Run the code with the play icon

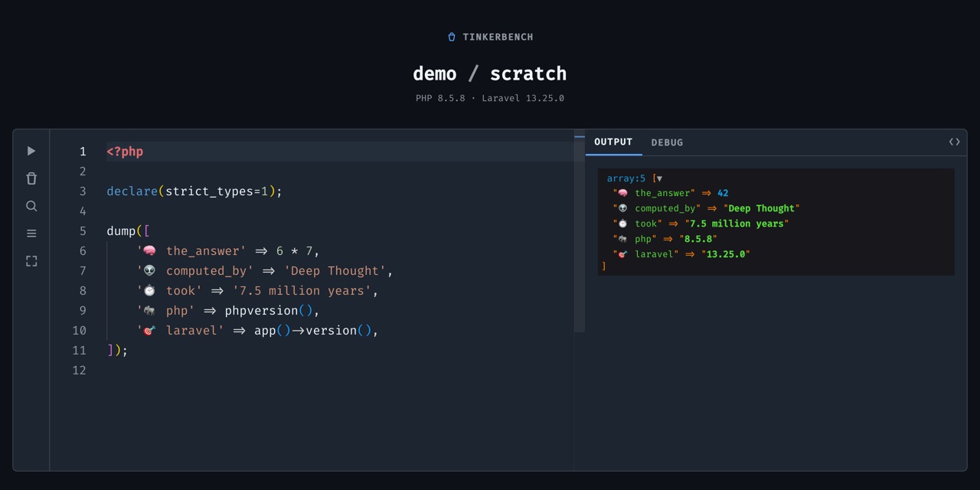pos(31,151)
